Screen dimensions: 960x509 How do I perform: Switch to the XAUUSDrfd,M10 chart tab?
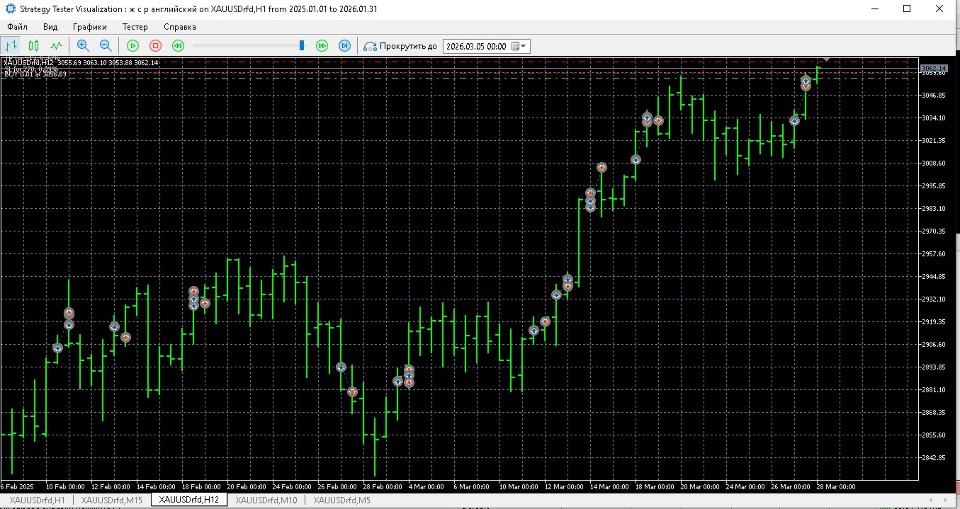pos(266,500)
